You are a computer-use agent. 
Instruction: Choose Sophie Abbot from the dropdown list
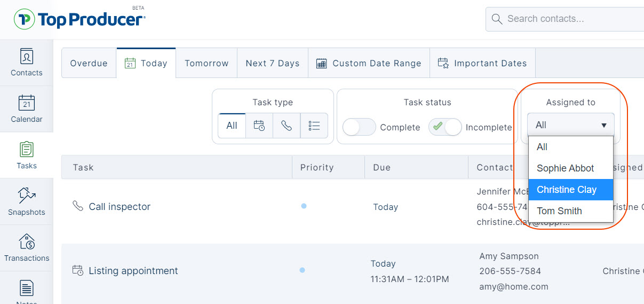(570, 168)
